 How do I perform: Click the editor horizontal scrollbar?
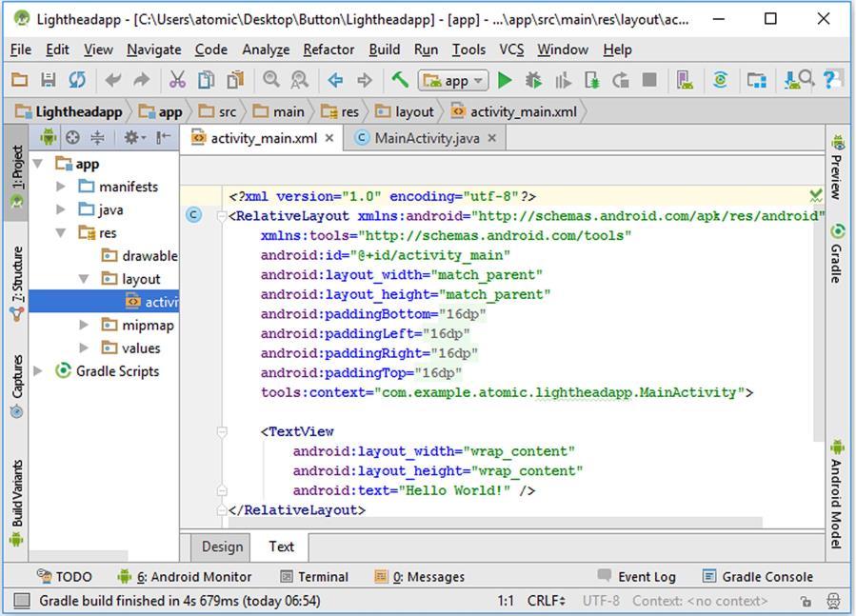point(494,523)
